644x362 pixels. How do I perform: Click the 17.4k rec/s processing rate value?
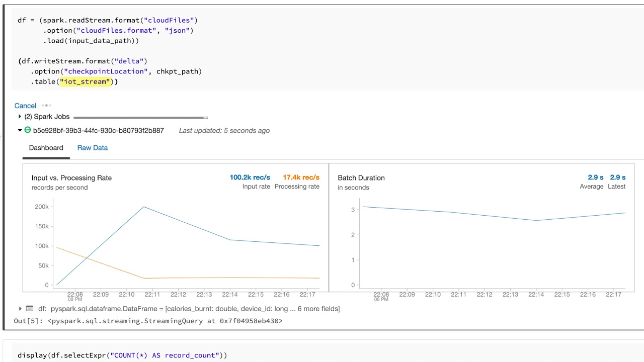click(301, 177)
